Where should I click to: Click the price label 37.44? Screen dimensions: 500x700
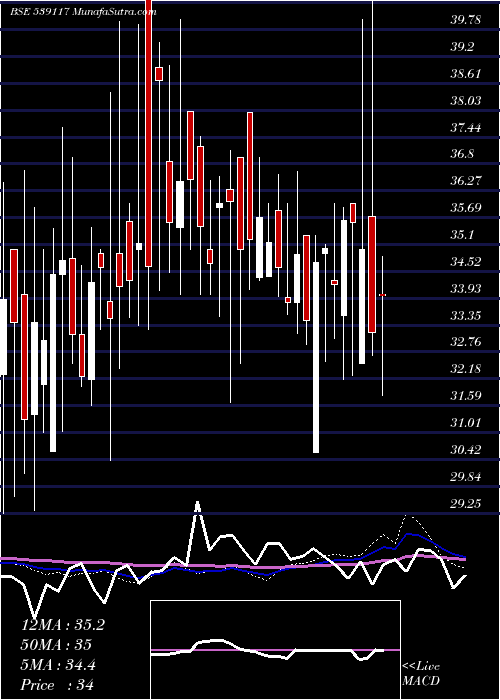(466, 128)
